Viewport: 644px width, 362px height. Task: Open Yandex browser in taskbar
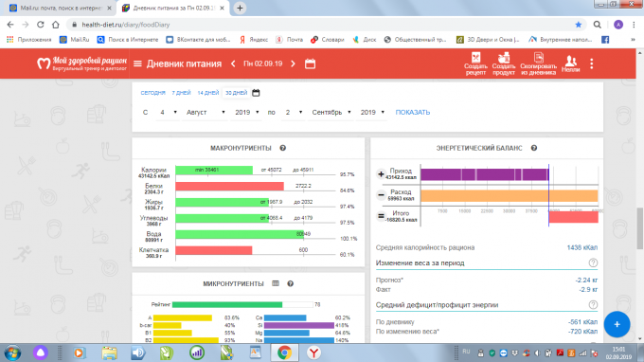pyautogui.click(x=313, y=353)
